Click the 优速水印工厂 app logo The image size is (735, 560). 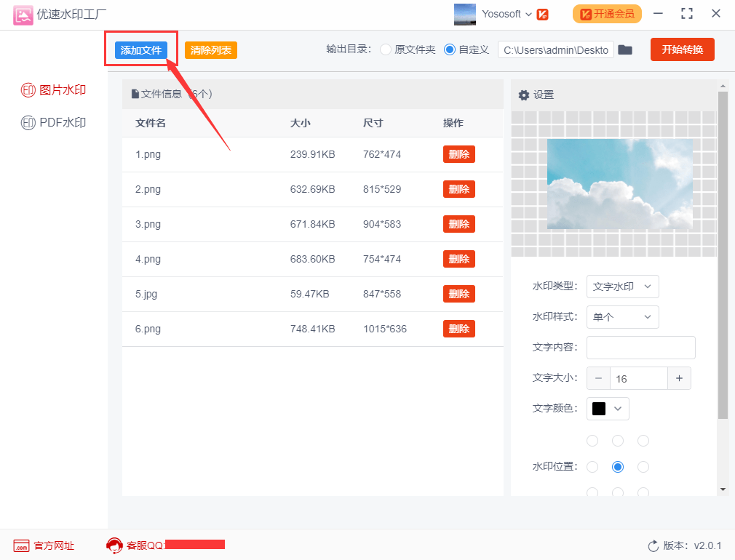23,14
